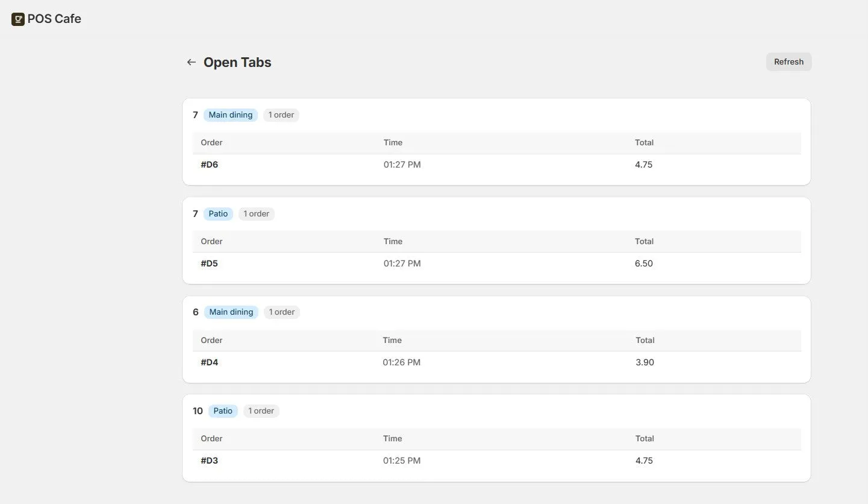This screenshot has height=504, width=868.
Task: Click the Open Tabs page heading
Action: (x=237, y=62)
